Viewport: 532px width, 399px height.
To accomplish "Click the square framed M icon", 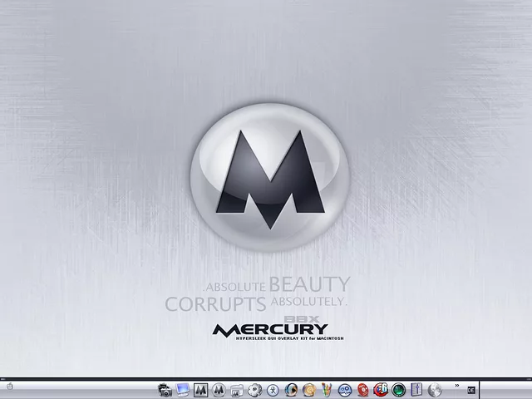I will [x=201, y=390].
